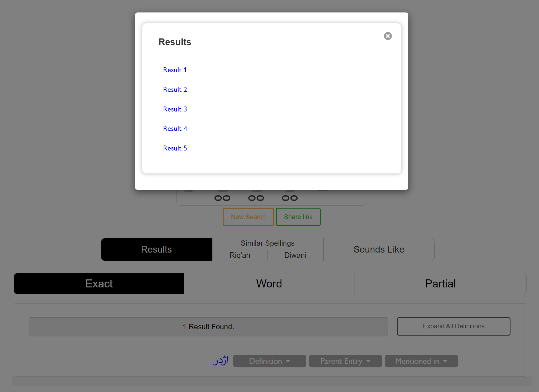
Task: Open the Result 1 link
Action: (175, 70)
